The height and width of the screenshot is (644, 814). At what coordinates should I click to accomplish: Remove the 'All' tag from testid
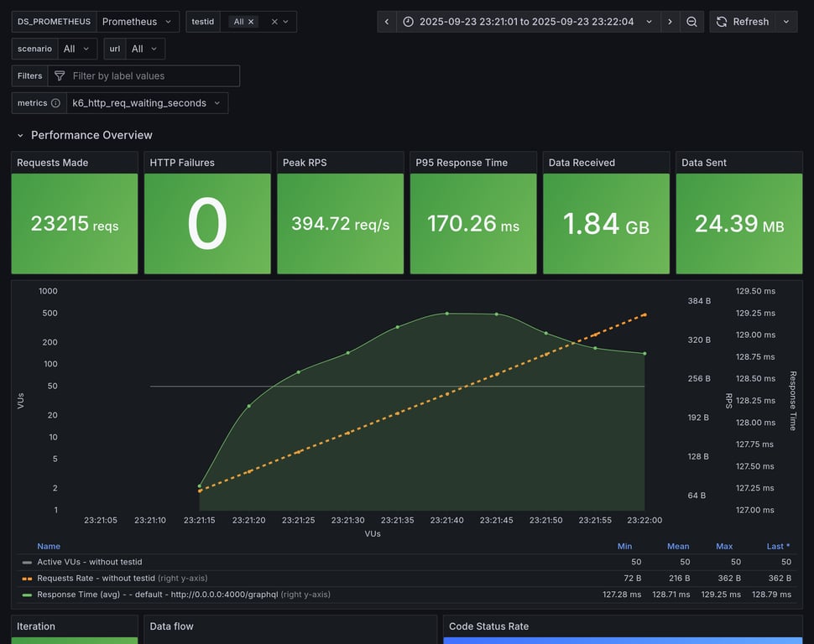251,22
